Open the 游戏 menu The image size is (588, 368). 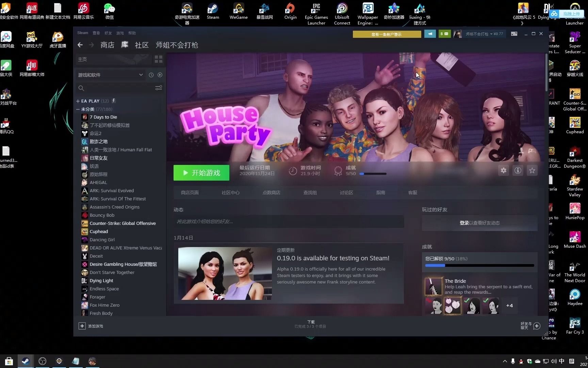120,33
